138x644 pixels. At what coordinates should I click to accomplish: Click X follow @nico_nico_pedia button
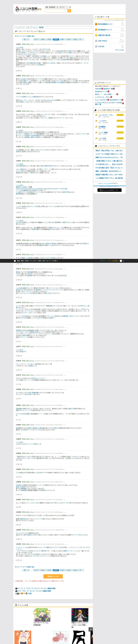pos(109,190)
